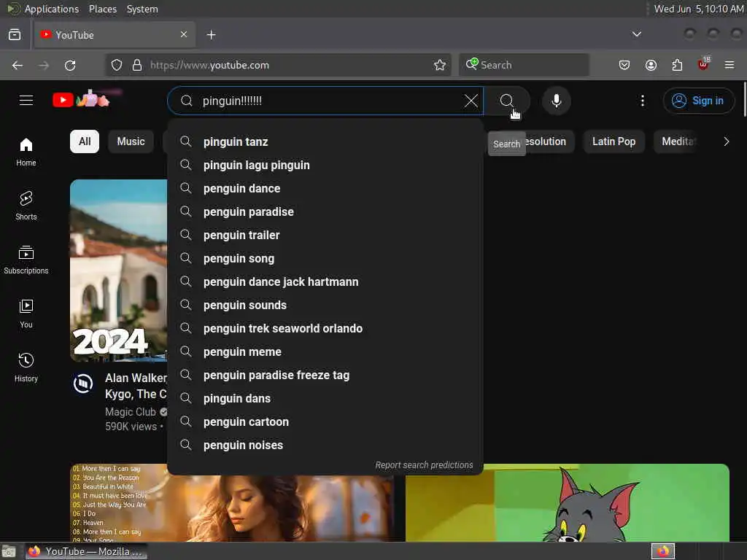Show site security padlock info
This screenshot has width=747, height=560.
tap(137, 65)
